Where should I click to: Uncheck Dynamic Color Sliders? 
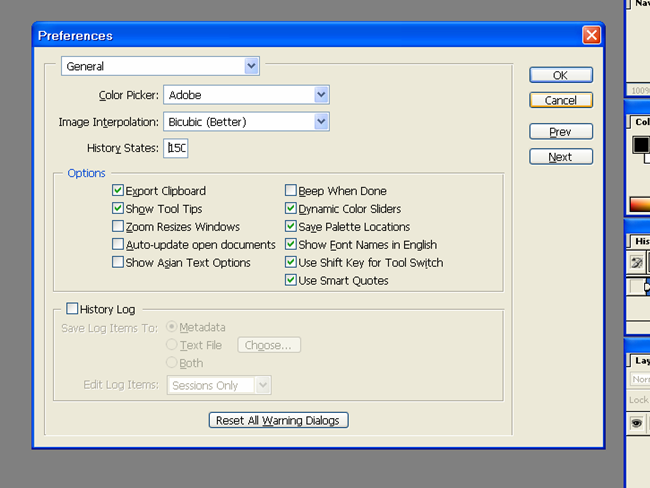coord(291,209)
